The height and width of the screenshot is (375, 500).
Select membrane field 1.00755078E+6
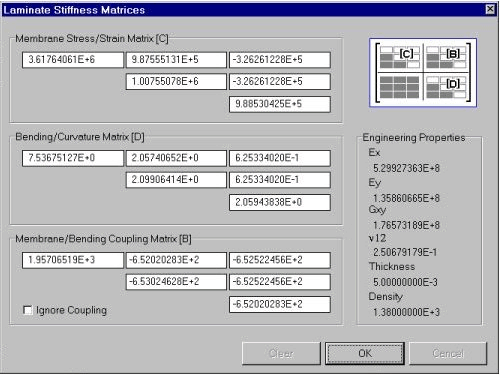(x=176, y=81)
